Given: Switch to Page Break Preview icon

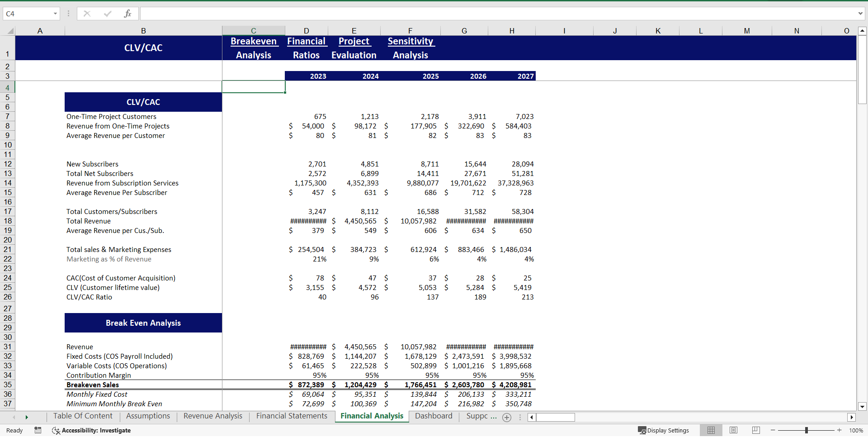Looking at the screenshot, I should (x=755, y=430).
